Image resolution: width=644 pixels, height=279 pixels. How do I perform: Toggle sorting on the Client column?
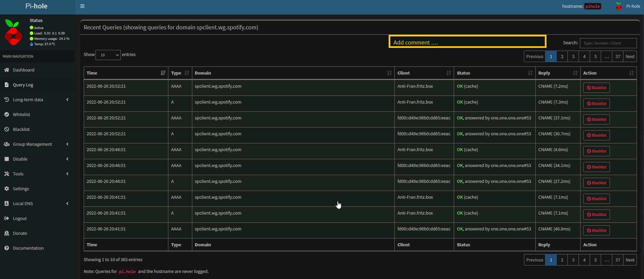pyautogui.click(x=424, y=73)
